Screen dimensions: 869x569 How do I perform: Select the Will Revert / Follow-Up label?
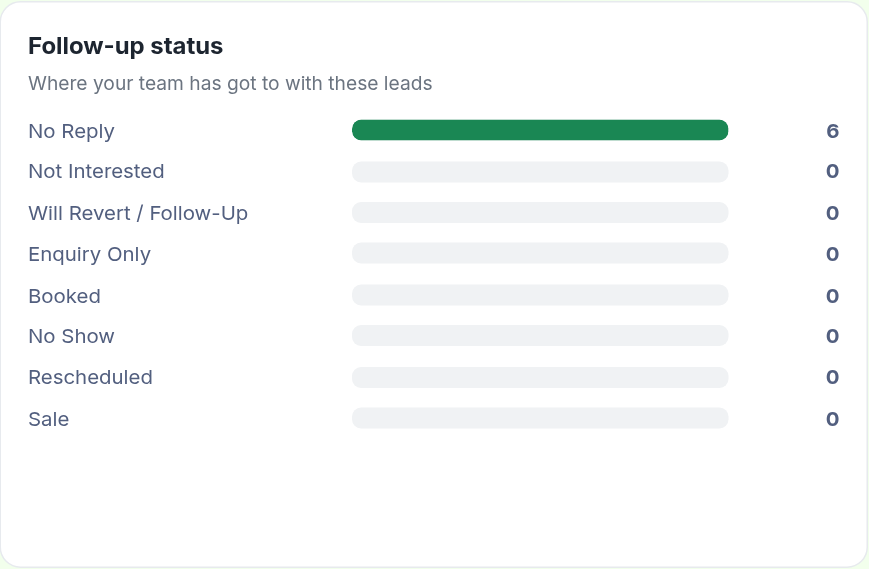[138, 213]
